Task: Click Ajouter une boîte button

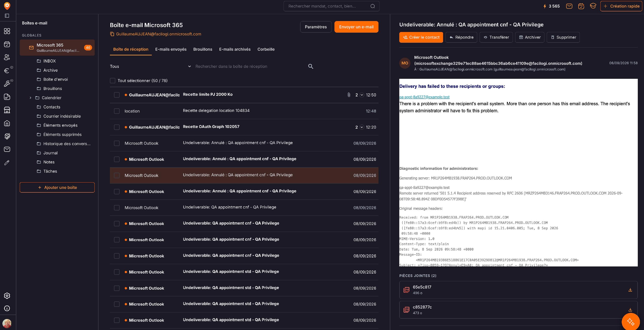Action: click(57, 187)
